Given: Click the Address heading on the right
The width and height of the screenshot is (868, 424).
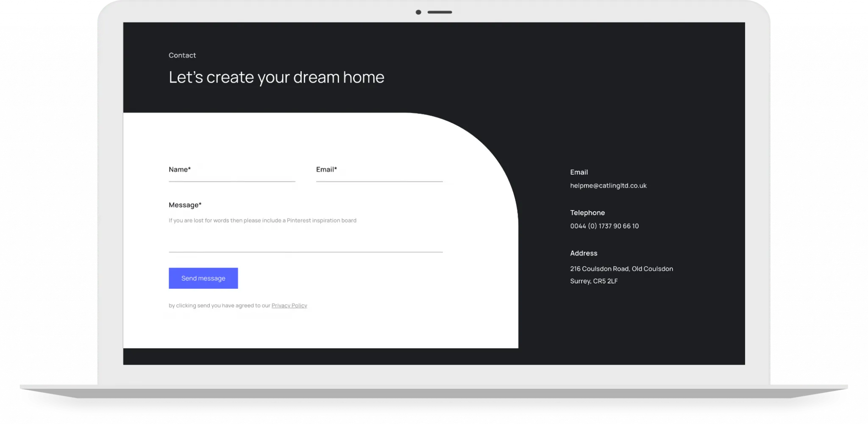Looking at the screenshot, I should pos(584,253).
